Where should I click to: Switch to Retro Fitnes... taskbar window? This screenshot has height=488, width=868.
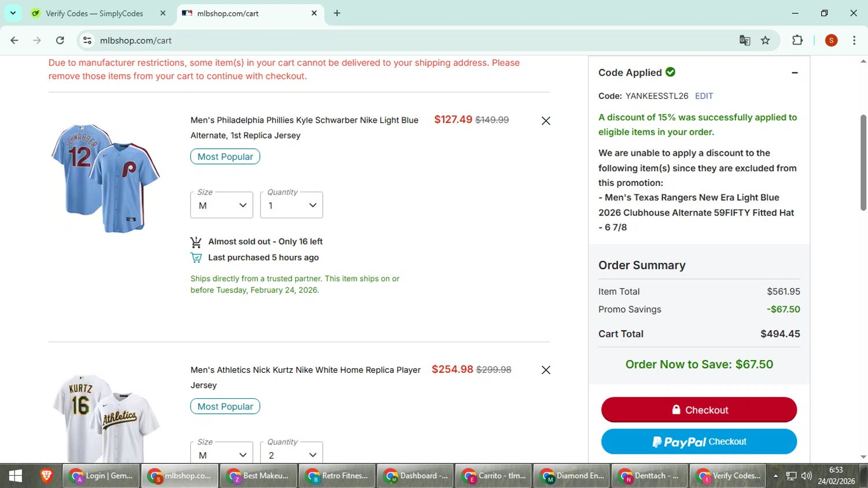pyautogui.click(x=337, y=476)
